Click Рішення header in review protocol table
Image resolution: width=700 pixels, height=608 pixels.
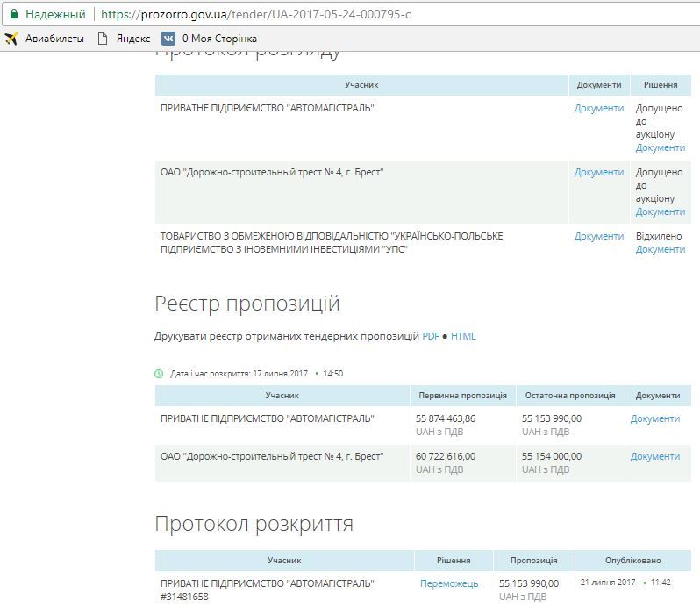[x=661, y=85]
